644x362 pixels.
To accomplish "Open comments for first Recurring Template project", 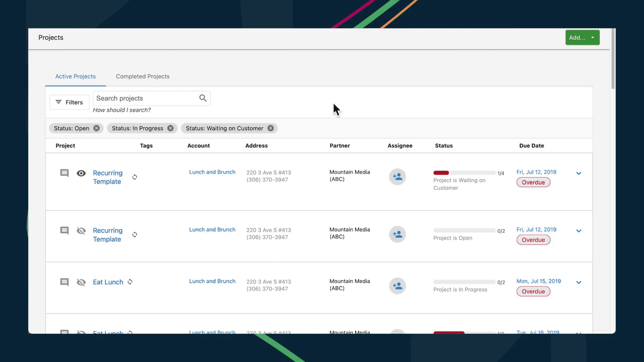I will (x=64, y=173).
